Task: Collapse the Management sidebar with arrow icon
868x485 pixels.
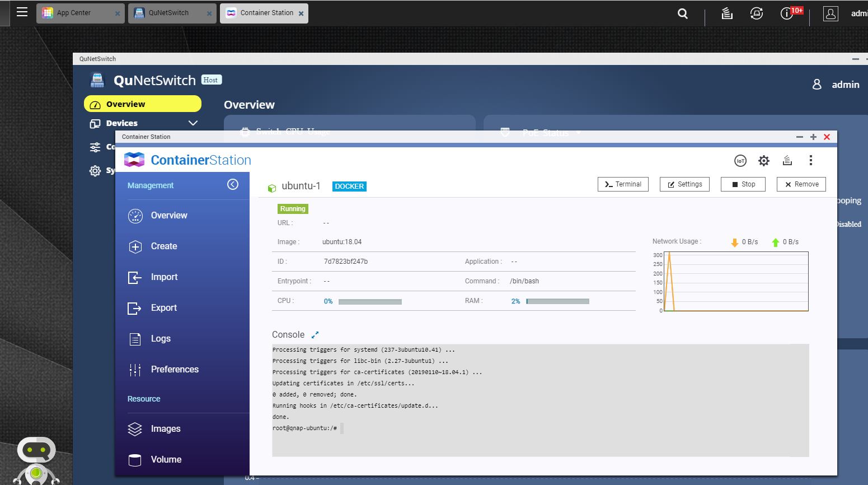Action: pos(233,184)
